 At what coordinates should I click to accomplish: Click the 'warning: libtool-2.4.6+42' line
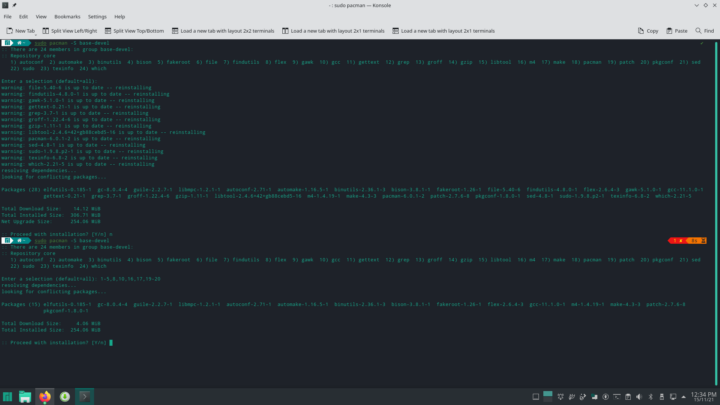(103, 132)
